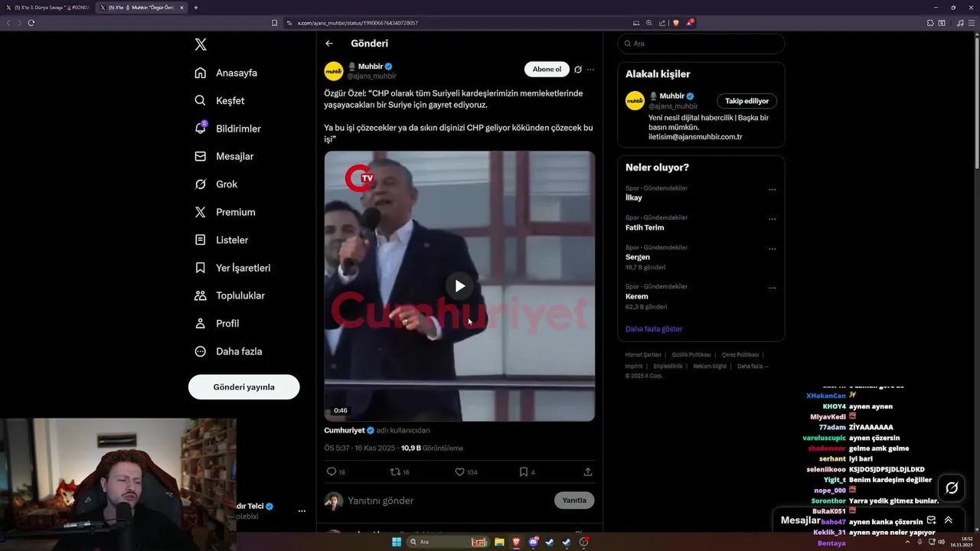Open Gizlilik Politikası footer link

coord(691,355)
